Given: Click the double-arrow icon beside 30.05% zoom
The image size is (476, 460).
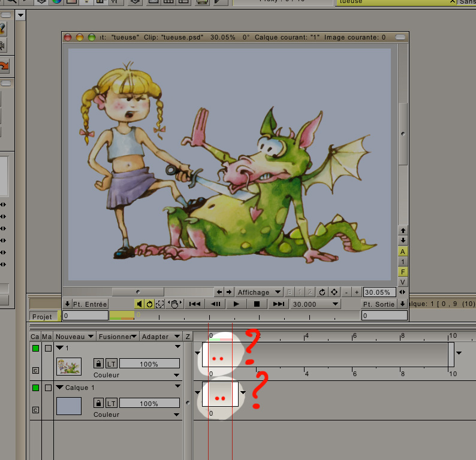Looking at the screenshot, I should pyautogui.click(x=402, y=292).
